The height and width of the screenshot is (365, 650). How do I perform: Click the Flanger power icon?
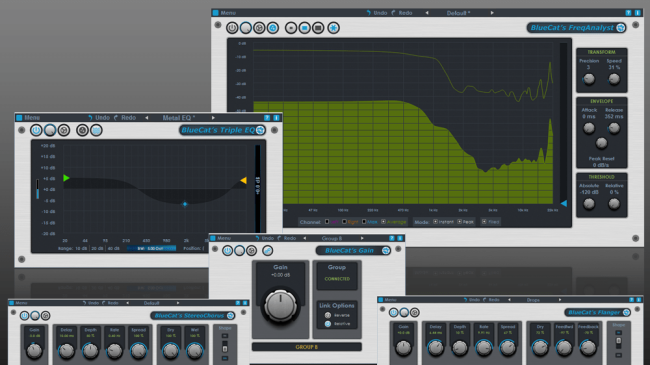click(x=393, y=312)
